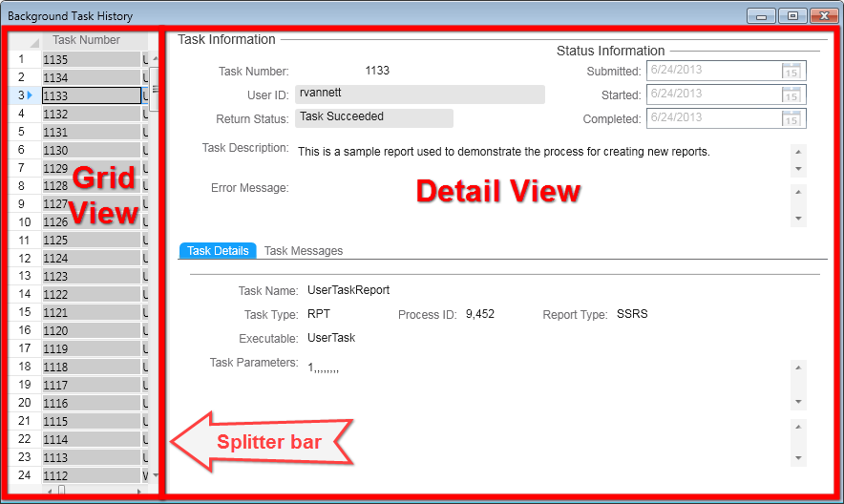Screen dimensions: 844x504
Task: Click the grid's horizontal scrollbar thumb
Action: 61,491
